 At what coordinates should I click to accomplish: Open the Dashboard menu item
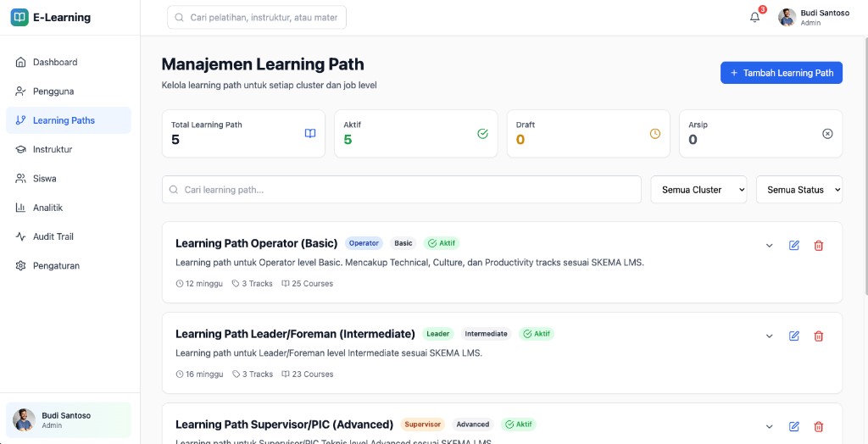pos(69,62)
